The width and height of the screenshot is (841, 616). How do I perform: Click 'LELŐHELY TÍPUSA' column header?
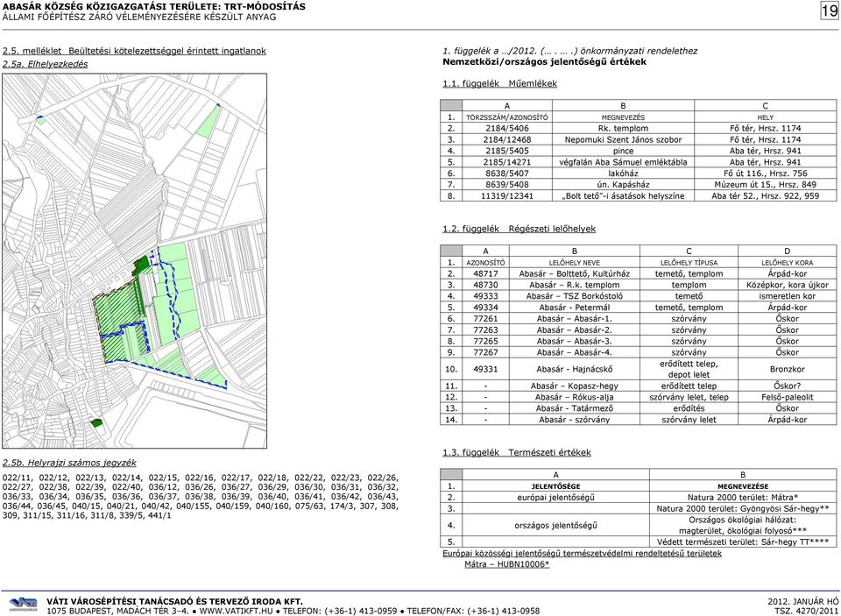689,262
